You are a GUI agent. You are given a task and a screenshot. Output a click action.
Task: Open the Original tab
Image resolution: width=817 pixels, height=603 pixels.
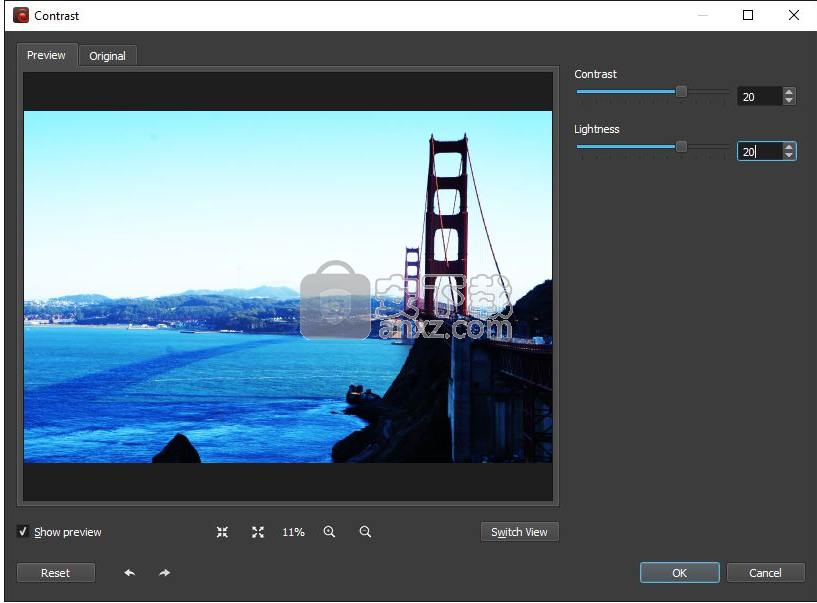pos(107,56)
